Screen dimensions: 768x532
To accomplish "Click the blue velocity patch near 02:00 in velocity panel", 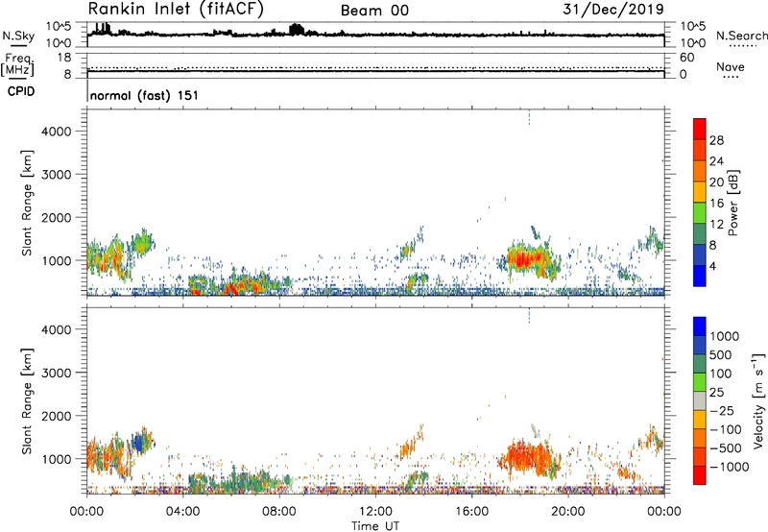I will pyautogui.click(x=138, y=443).
